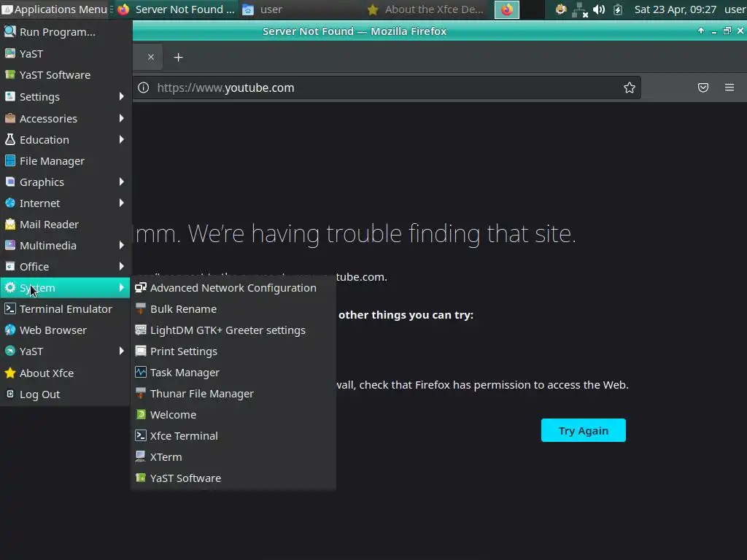The image size is (747, 560).
Task: Click the Task Manager graph icon
Action: point(141,373)
